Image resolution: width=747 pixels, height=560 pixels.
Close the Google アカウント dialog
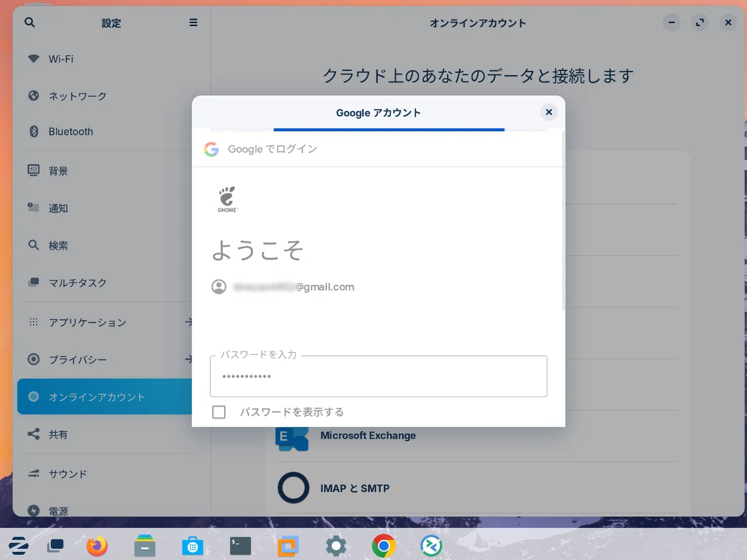(548, 113)
